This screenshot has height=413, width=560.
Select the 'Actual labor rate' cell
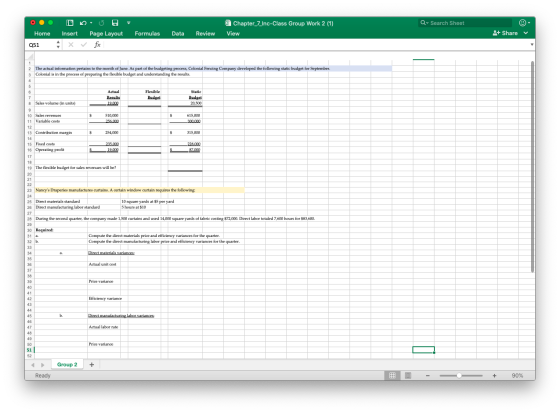(x=104, y=327)
